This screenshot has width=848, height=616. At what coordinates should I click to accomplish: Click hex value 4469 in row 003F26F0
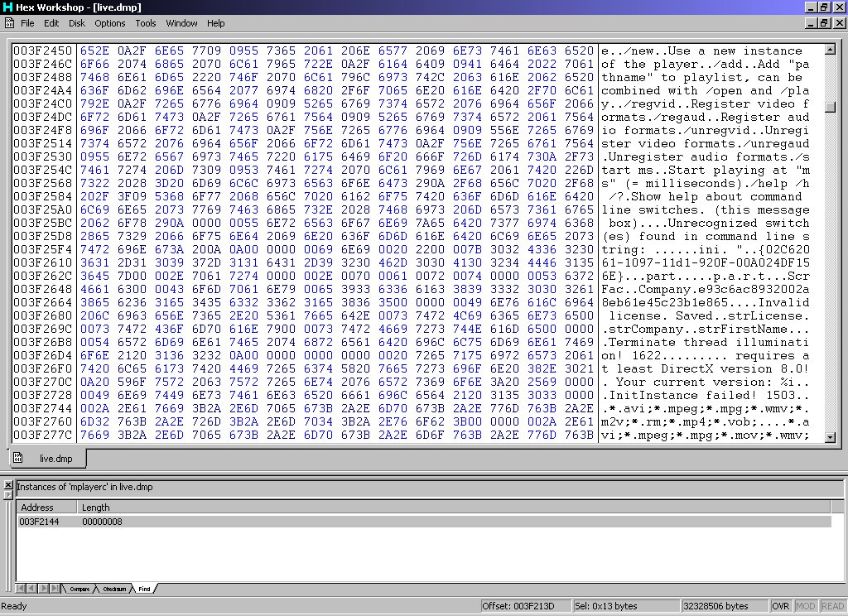[244, 368]
